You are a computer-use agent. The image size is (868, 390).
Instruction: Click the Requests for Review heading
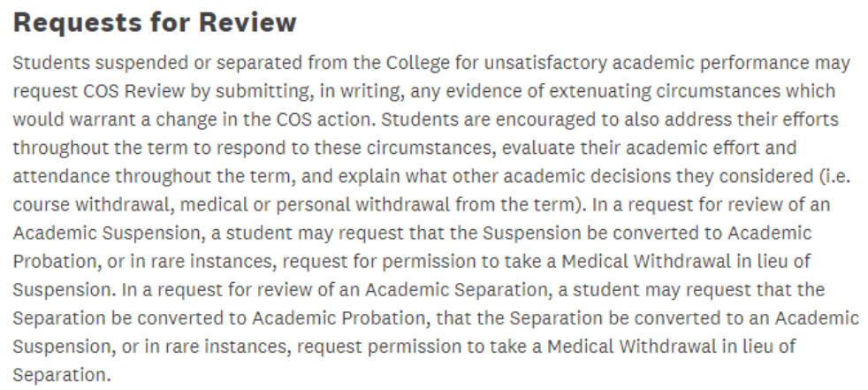(x=155, y=23)
